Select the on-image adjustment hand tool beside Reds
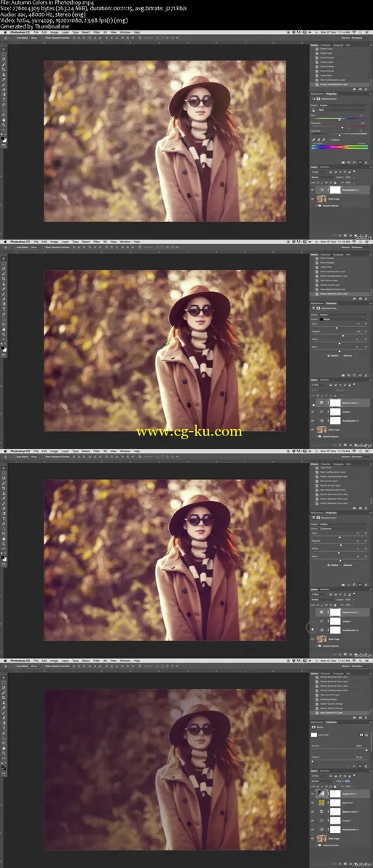 pyautogui.click(x=314, y=110)
